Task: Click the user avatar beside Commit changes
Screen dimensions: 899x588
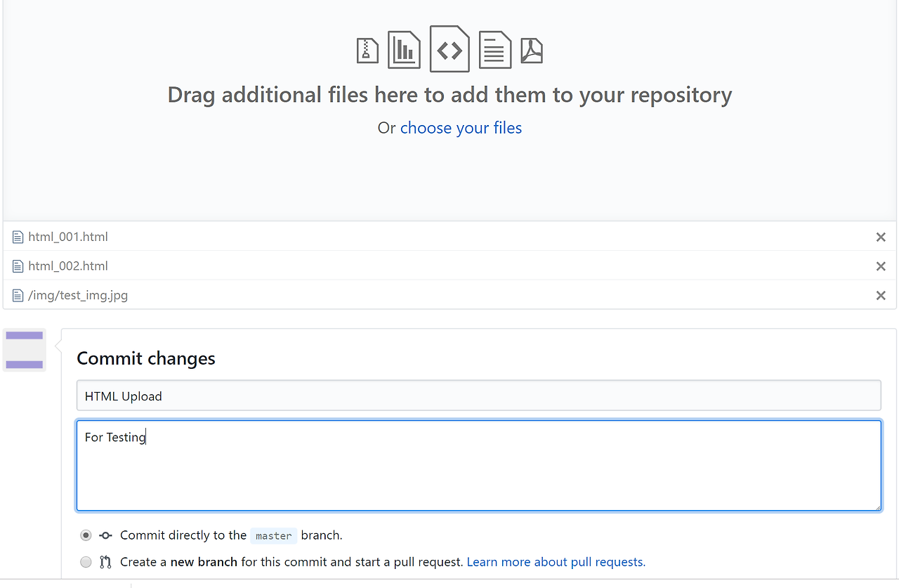Action: 25,350
